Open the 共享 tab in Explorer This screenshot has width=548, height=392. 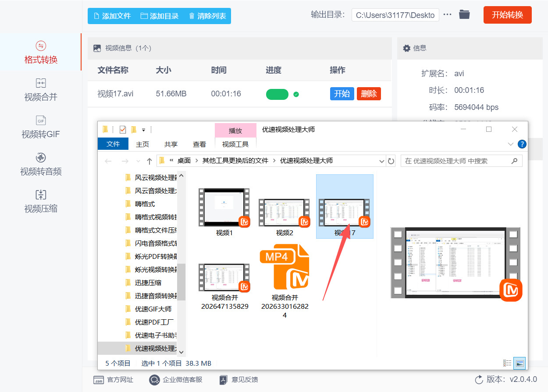tap(171, 144)
